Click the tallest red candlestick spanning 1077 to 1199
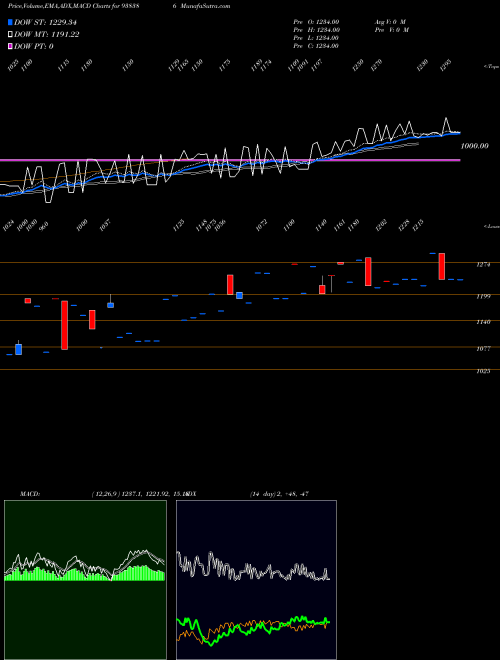 64,325
